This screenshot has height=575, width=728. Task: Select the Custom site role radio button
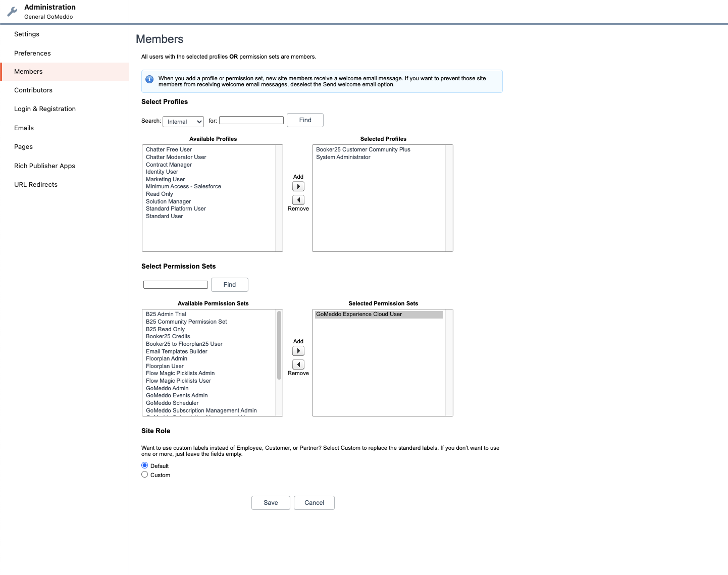point(144,474)
